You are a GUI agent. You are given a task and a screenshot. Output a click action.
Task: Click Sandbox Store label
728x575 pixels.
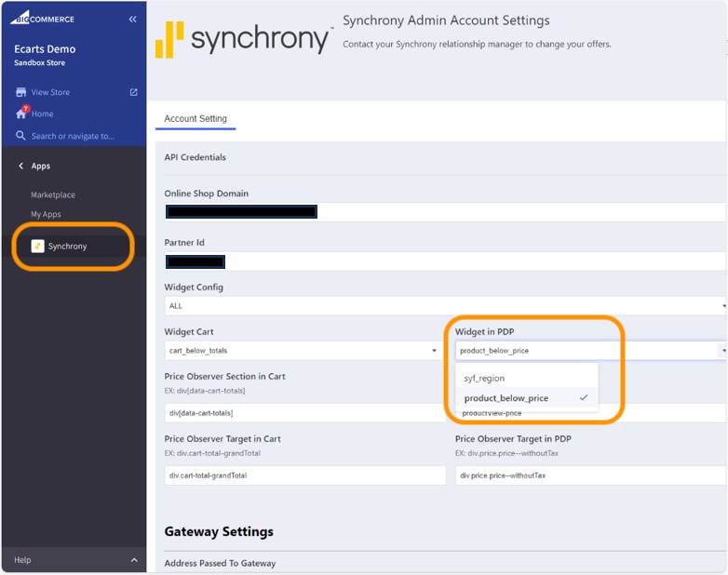pyautogui.click(x=39, y=62)
